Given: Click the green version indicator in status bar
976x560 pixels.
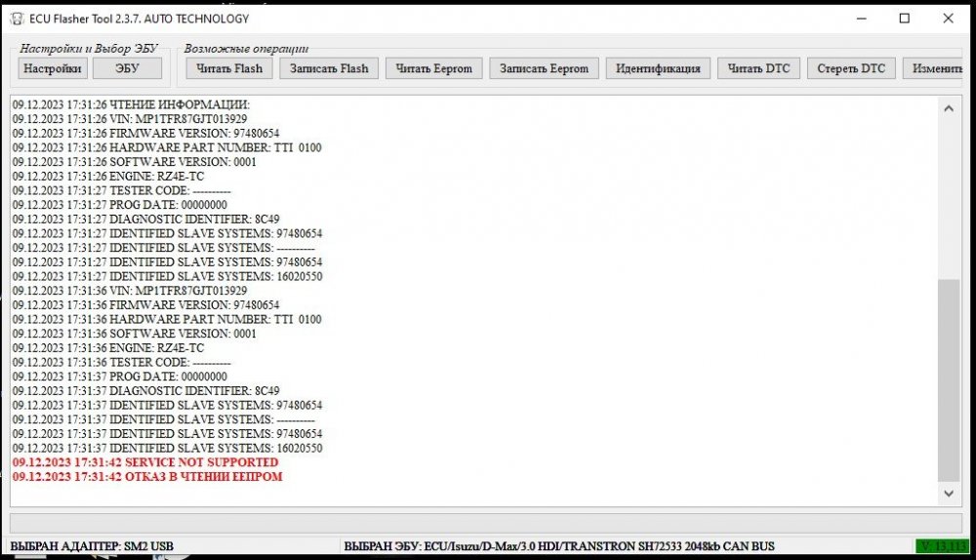Looking at the screenshot, I should click(942, 546).
